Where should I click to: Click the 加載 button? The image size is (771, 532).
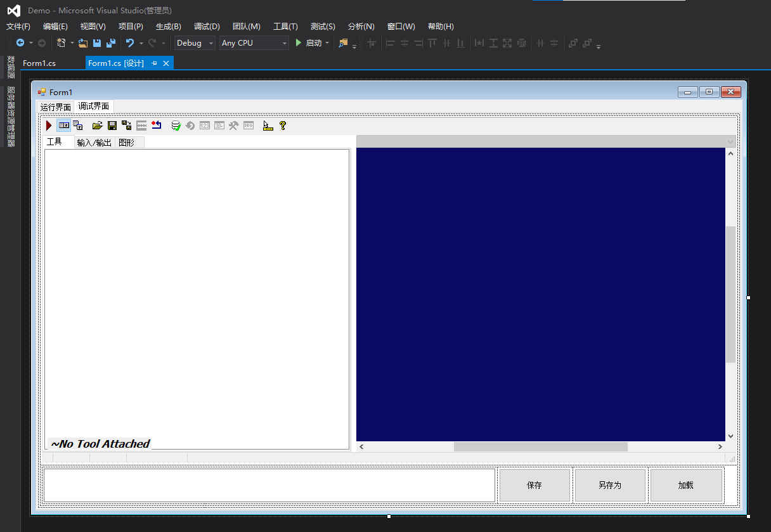686,485
